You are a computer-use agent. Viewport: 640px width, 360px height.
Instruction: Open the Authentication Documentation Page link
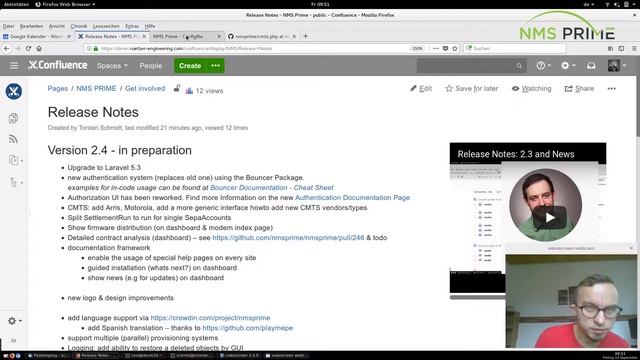352,198
